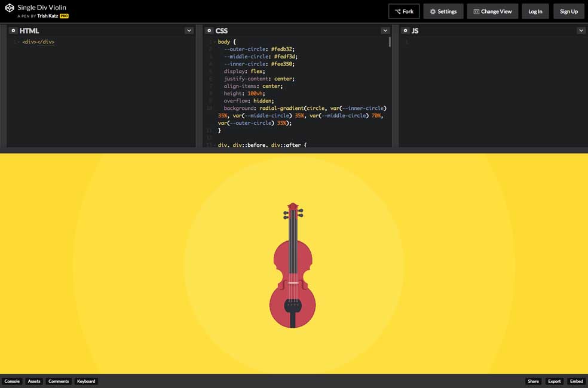Open HTML editor settings gear
The height and width of the screenshot is (388, 588).
click(13, 30)
